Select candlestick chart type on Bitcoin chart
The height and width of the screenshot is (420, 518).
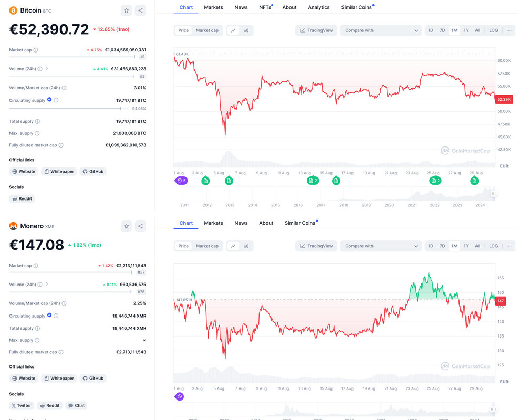pos(246,30)
